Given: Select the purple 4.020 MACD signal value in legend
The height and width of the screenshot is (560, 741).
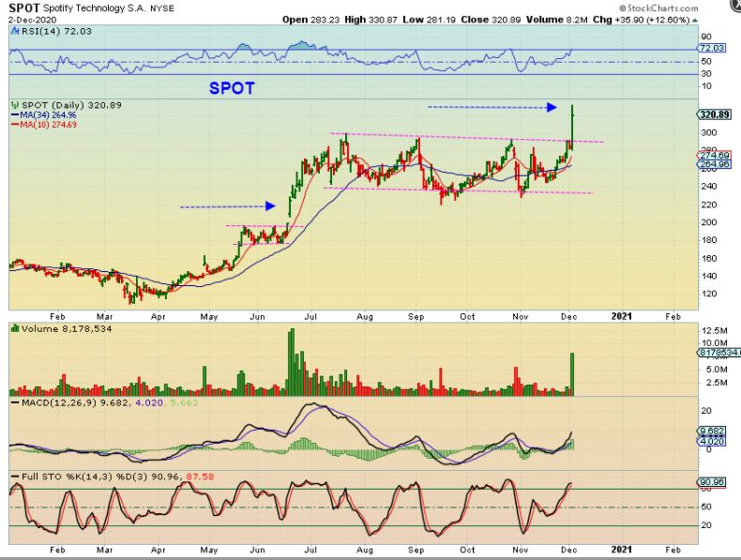Looking at the screenshot, I should 149,403.
